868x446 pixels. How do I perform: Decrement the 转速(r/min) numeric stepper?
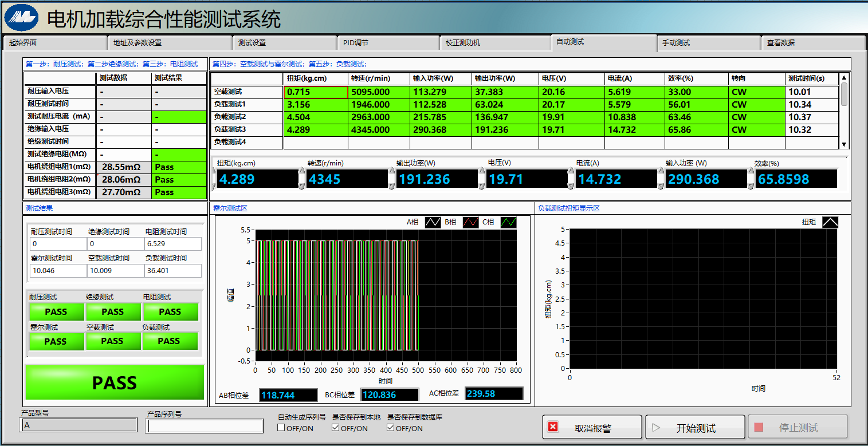point(303,185)
